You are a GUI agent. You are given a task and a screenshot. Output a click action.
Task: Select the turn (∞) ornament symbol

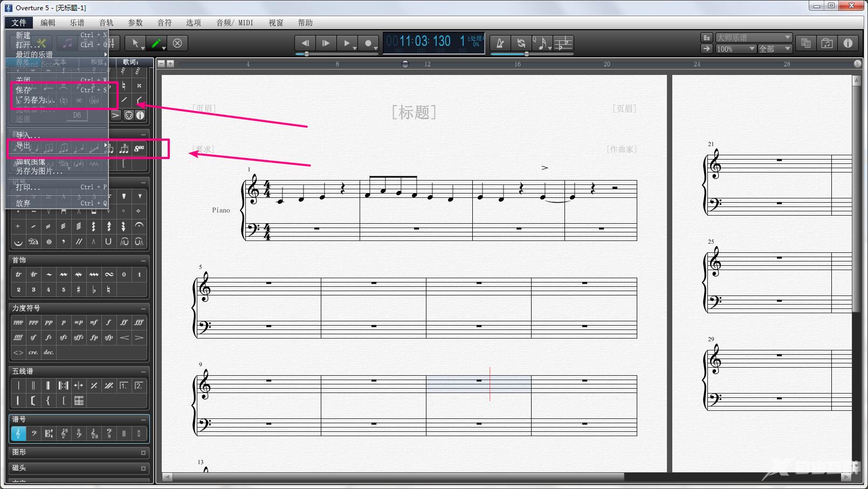(x=109, y=274)
